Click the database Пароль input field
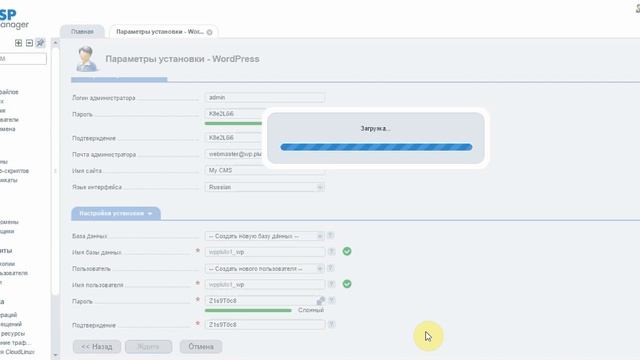 pyautogui.click(x=264, y=301)
